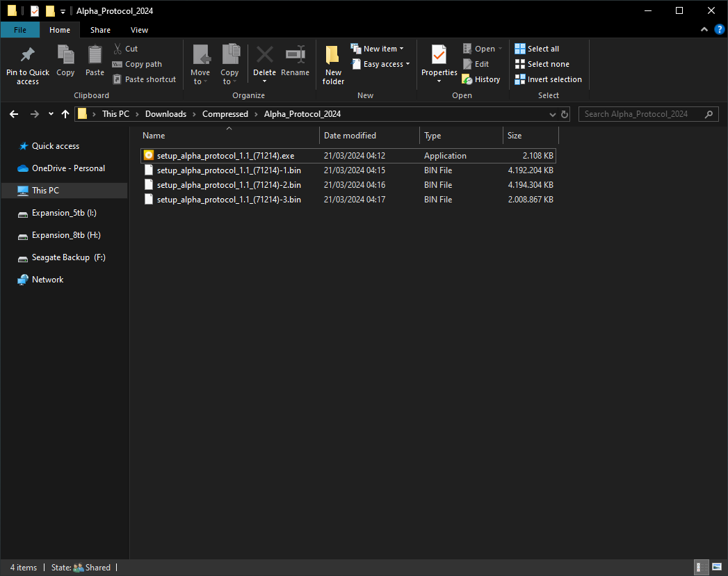Collapse the ribbon with chevron
The height and width of the screenshot is (576, 728).
[x=704, y=30]
